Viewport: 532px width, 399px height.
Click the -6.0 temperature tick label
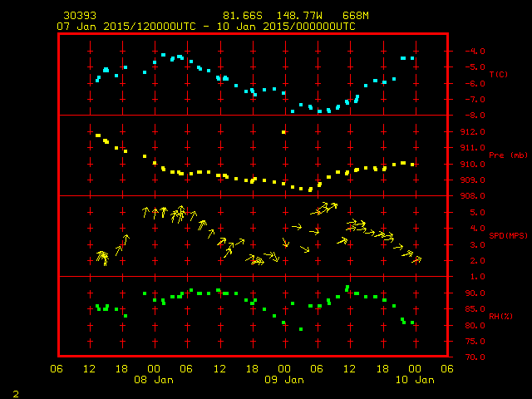[475, 83]
